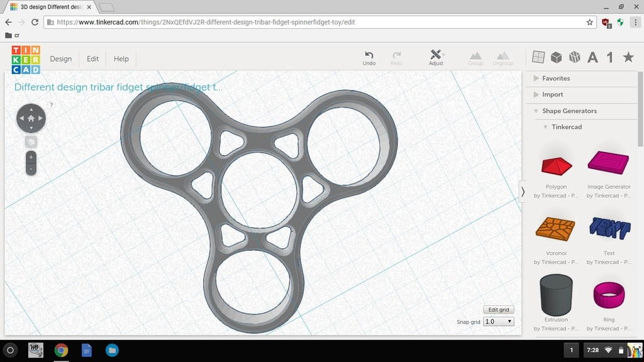
Task: Open the Edit menu
Action: coord(92,58)
